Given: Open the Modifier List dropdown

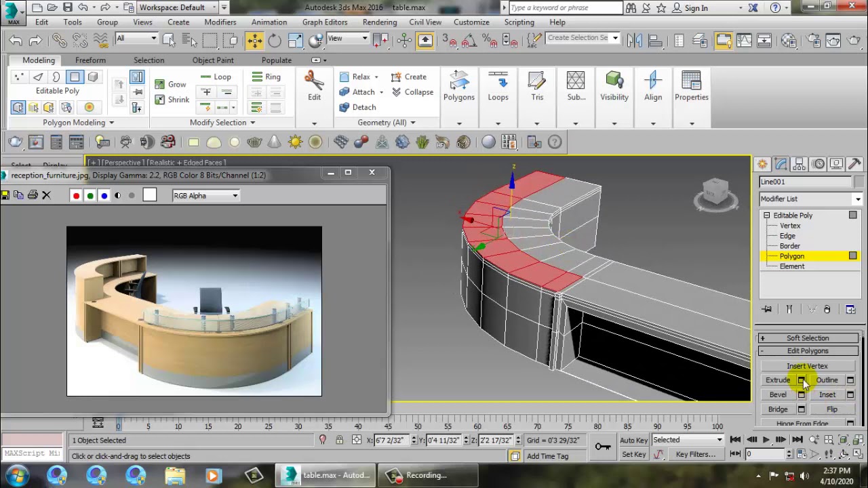Looking at the screenshot, I should click(x=810, y=199).
